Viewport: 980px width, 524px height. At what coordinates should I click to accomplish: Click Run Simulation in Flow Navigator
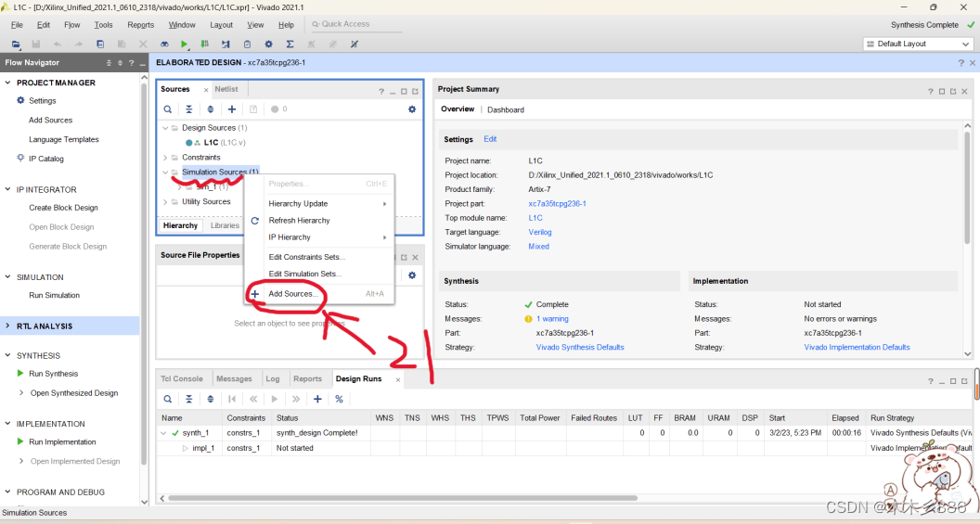54,296
